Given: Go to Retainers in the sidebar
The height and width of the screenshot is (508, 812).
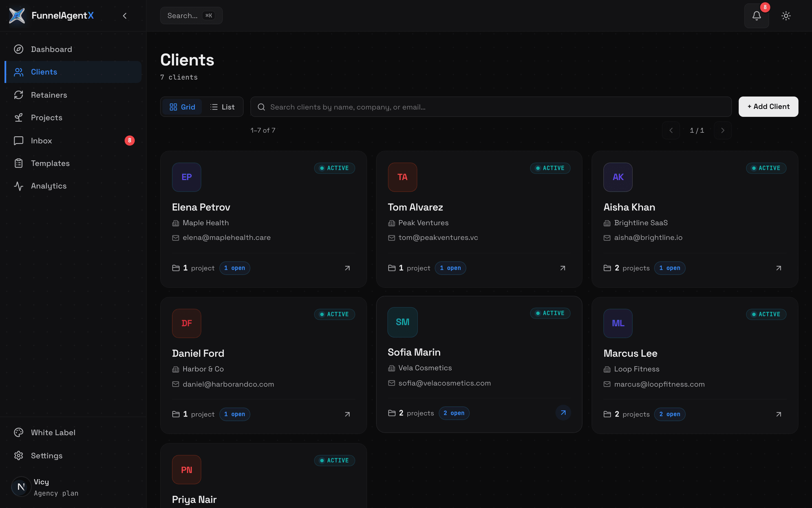Looking at the screenshot, I should point(73,95).
